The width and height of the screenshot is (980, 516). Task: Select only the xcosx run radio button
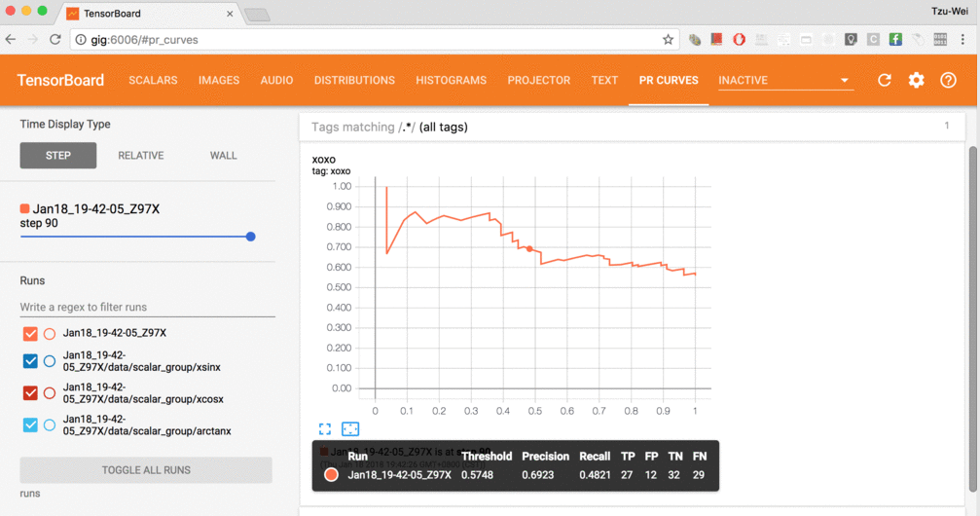pos(50,392)
